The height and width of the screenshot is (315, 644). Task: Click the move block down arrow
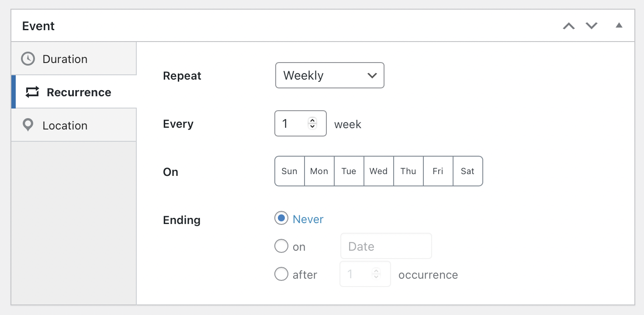click(x=592, y=26)
